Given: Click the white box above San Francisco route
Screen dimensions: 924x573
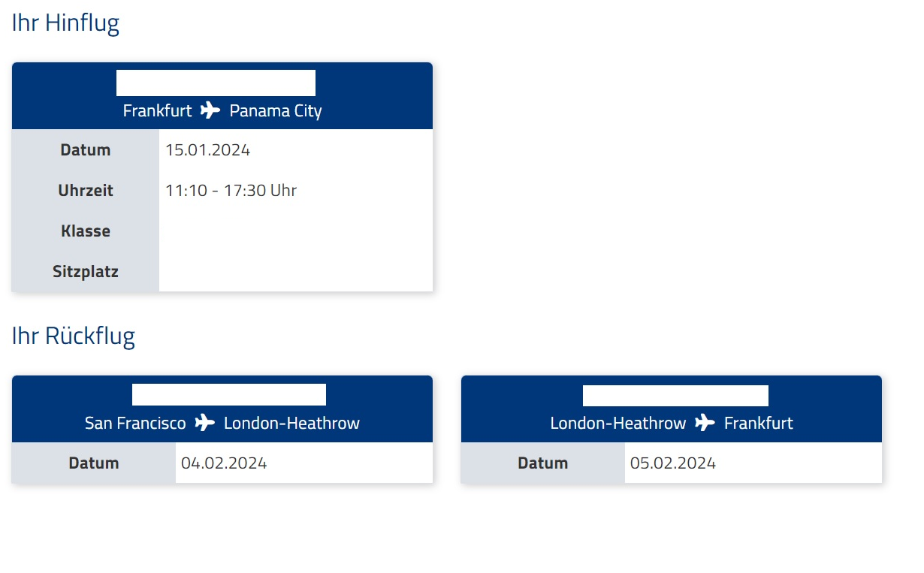Looking at the screenshot, I should [x=228, y=395].
